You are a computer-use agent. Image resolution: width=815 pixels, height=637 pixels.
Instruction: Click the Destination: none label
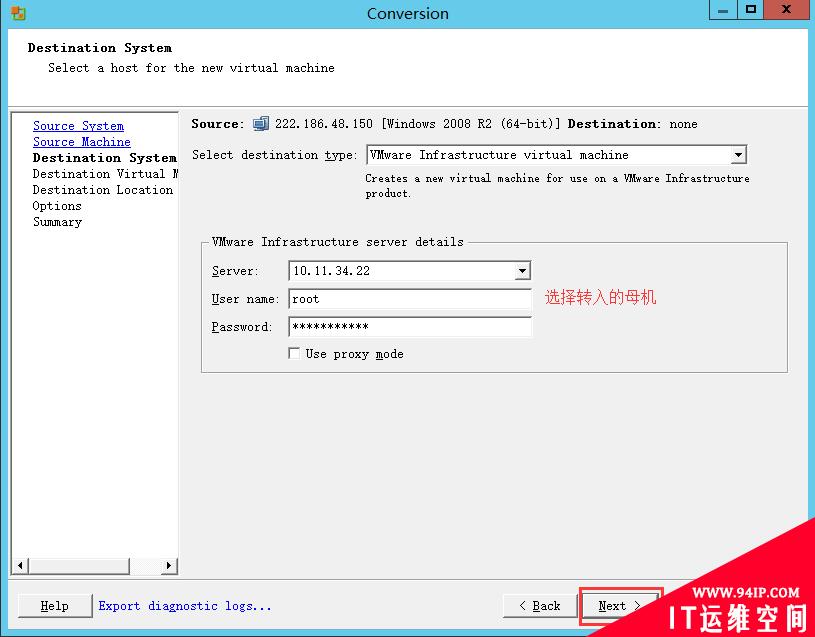pos(632,124)
